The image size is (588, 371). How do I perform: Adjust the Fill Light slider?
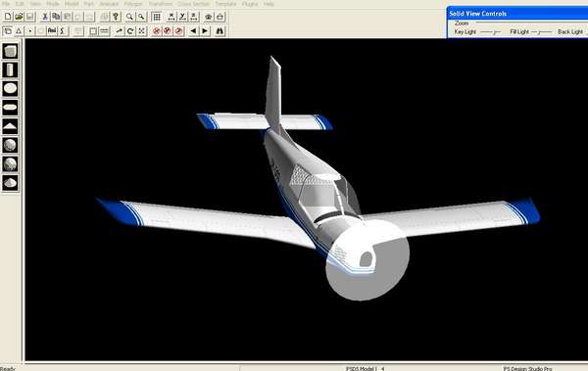(x=542, y=32)
